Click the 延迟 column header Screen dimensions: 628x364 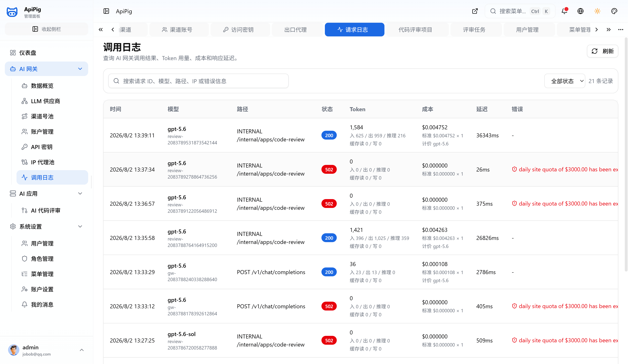click(482, 109)
